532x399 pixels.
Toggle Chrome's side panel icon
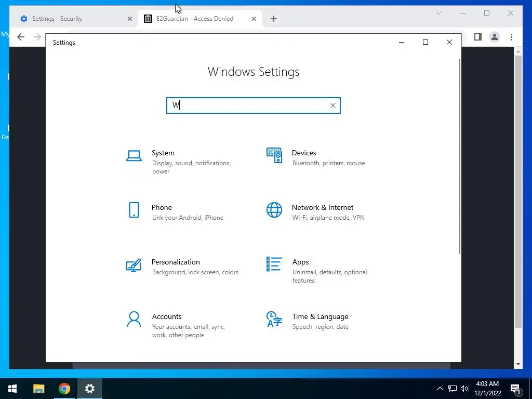(478, 37)
